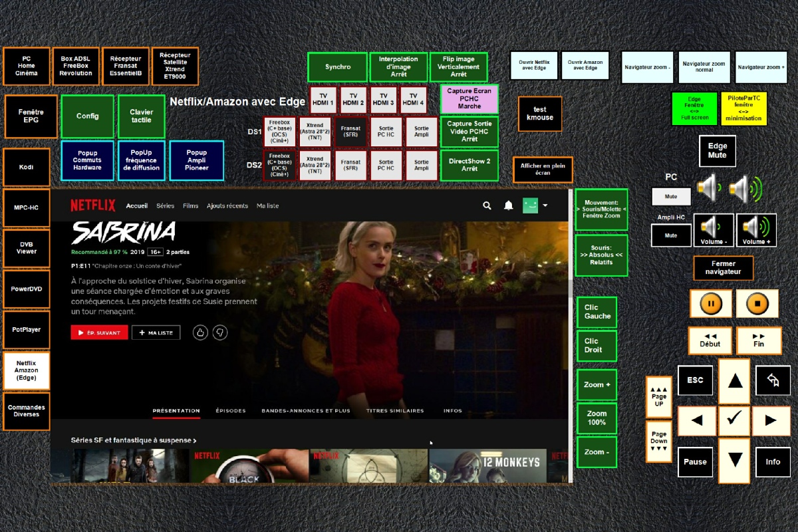Open the Netflix Films menu
The height and width of the screenshot is (532, 798).
191,206
